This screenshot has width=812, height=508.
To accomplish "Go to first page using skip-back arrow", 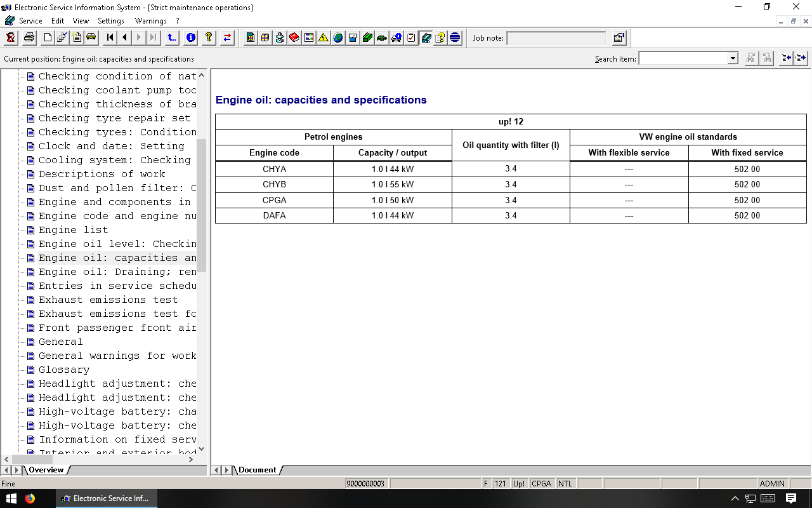I will tap(110, 38).
